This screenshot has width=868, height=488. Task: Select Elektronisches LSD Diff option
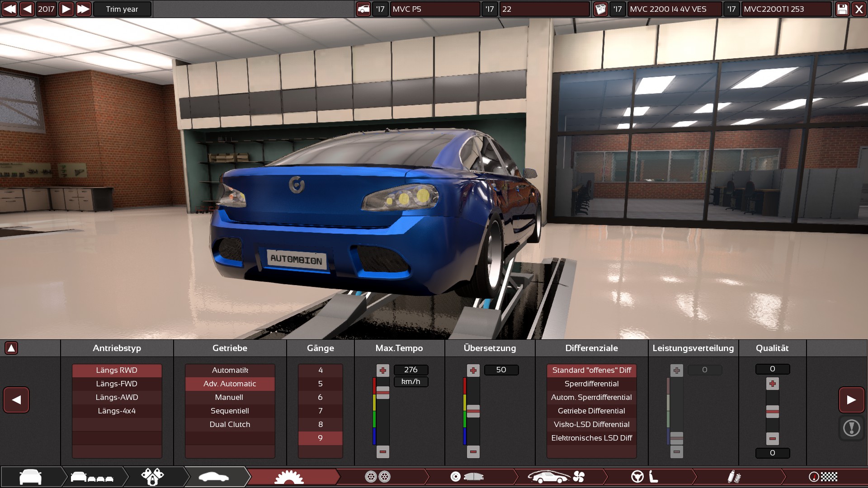(x=592, y=438)
